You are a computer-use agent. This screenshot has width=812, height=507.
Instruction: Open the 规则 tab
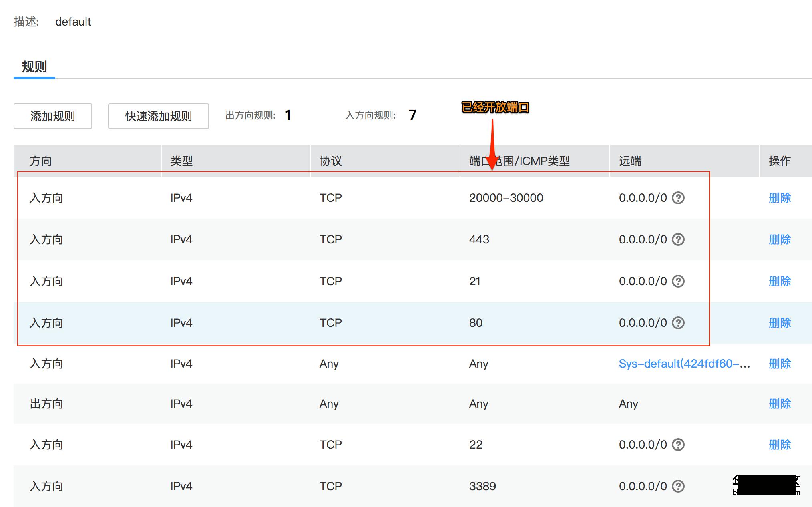click(x=34, y=67)
